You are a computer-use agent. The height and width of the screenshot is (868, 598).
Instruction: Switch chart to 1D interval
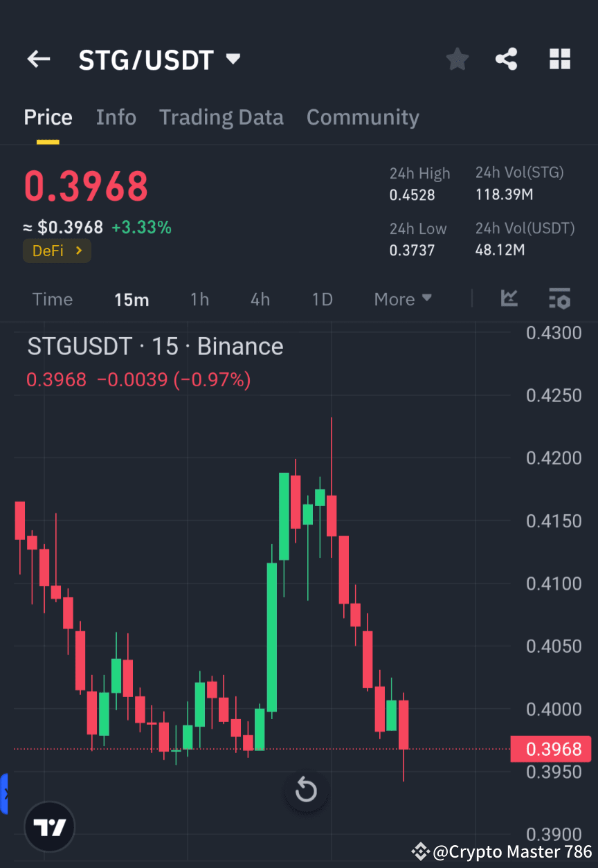tap(322, 299)
